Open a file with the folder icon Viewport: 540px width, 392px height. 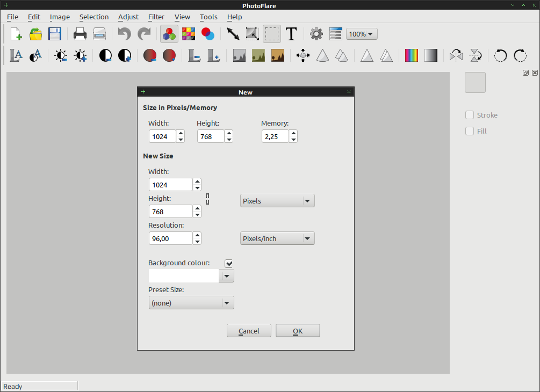[35, 34]
